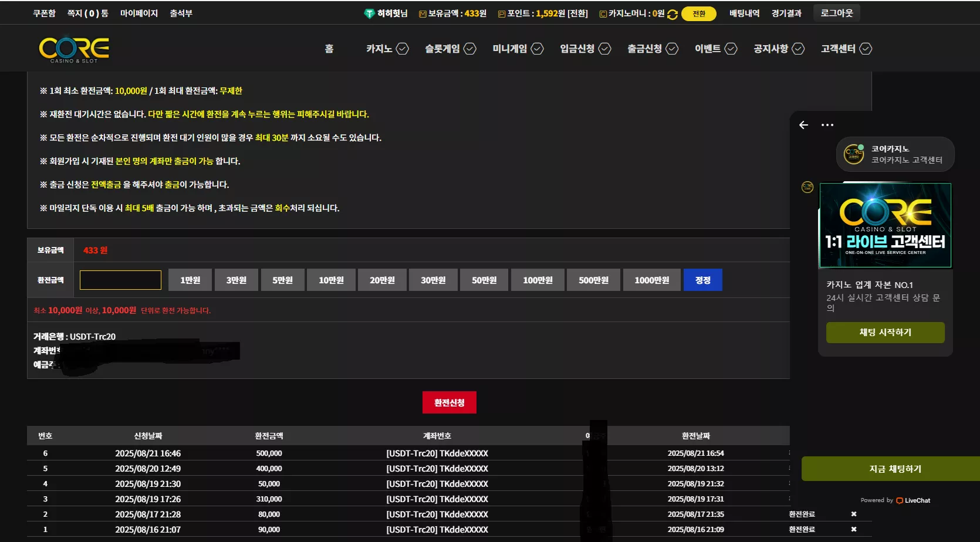Select the 3만원 amount button
Viewport: 980px width, 542px height.
click(x=236, y=280)
